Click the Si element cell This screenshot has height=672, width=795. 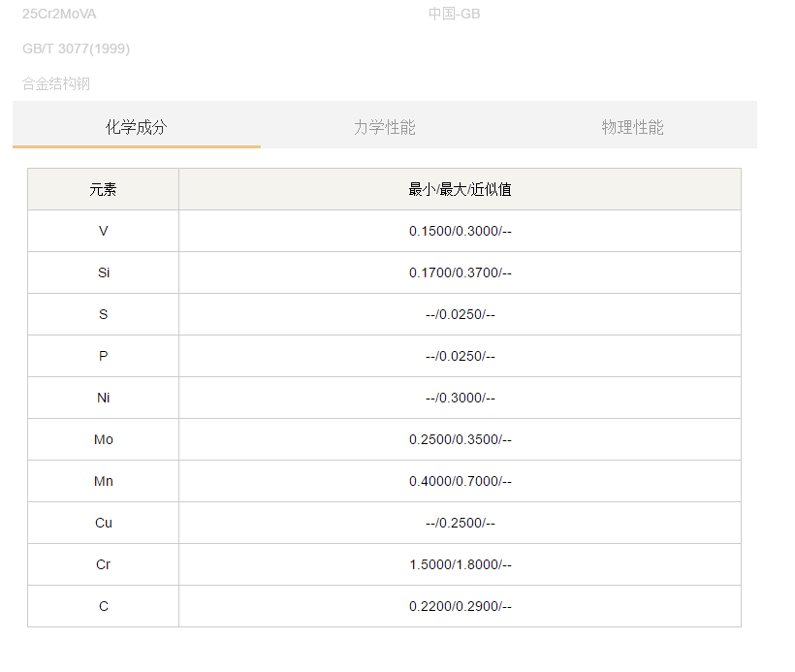[103, 272]
